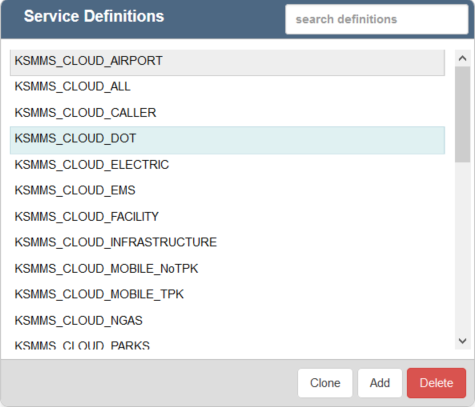Choose KSMMS_CLOUD_CALLER from the list

[x=227, y=113]
